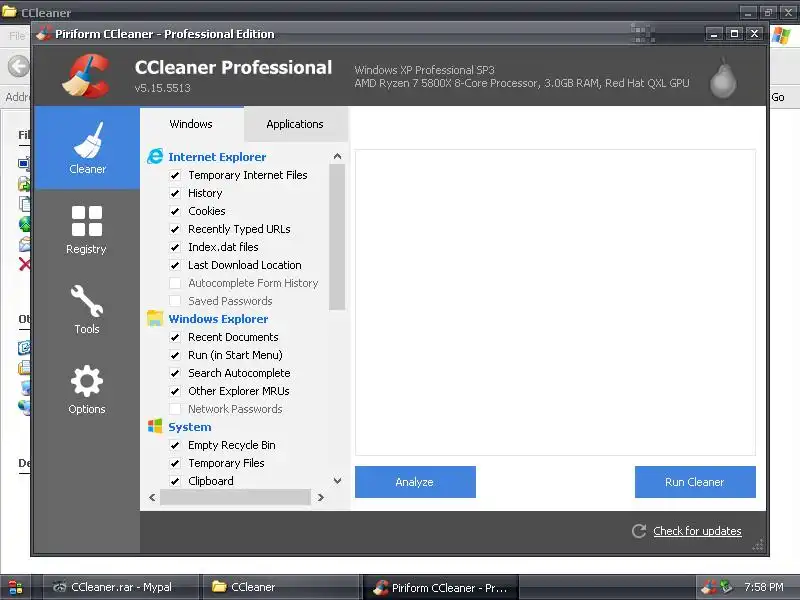The image size is (800, 600).
Task: Open the Check for updates link
Action: tap(697, 531)
